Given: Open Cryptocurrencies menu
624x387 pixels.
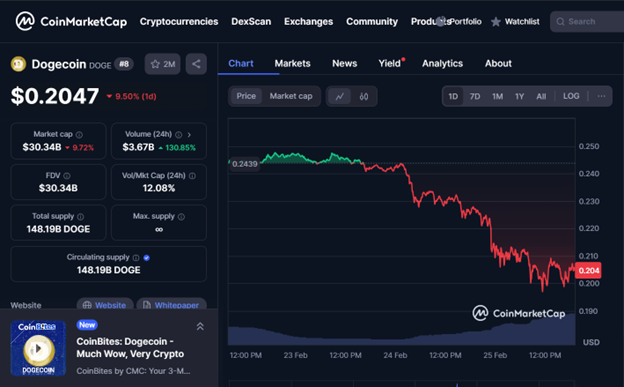Looking at the screenshot, I should tap(179, 22).
